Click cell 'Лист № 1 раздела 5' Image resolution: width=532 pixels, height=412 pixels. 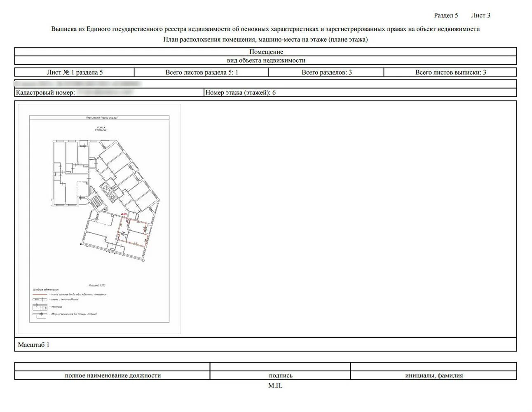75,72
